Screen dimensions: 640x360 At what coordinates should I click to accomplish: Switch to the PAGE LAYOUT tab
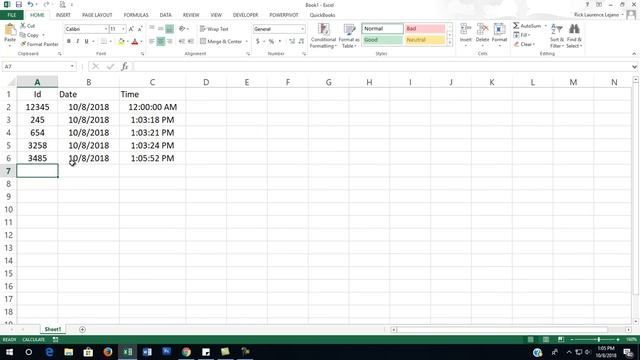click(x=97, y=15)
